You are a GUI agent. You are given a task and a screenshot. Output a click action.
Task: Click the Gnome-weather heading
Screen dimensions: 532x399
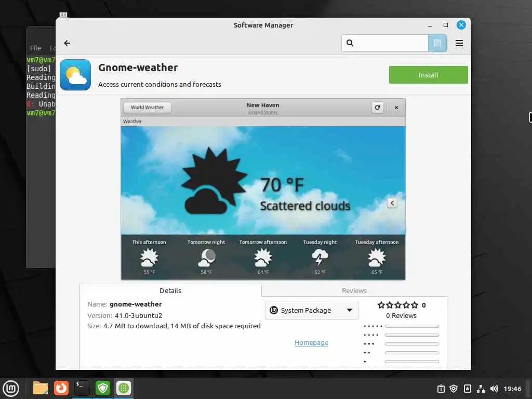click(x=138, y=68)
